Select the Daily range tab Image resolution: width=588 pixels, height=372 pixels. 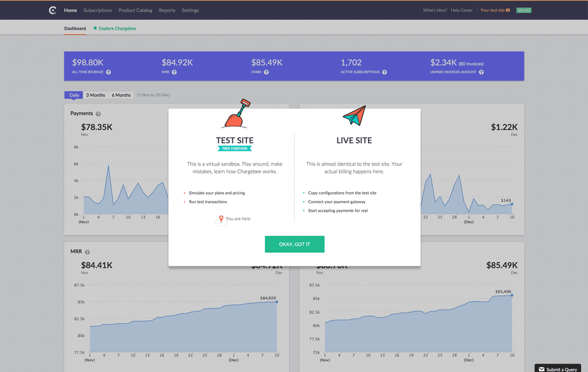tap(74, 95)
